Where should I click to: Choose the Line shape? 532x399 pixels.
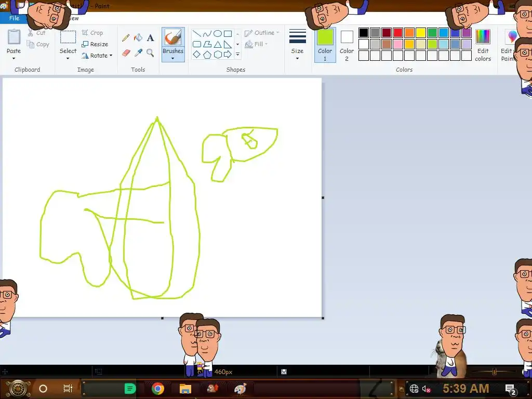pos(197,34)
